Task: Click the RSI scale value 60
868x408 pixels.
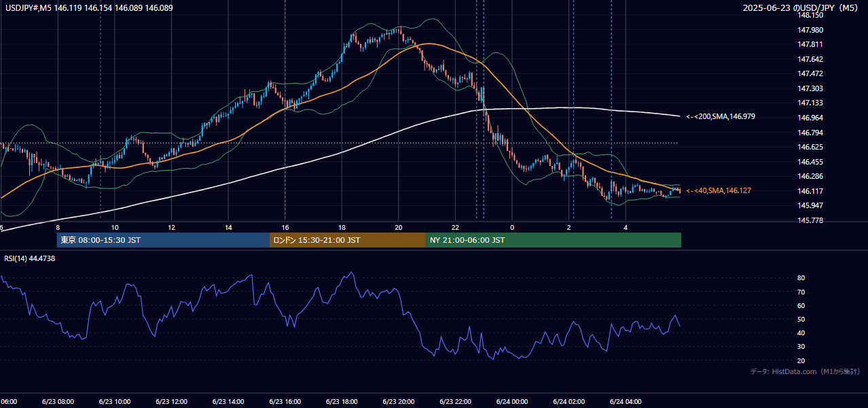Action: [801, 305]
